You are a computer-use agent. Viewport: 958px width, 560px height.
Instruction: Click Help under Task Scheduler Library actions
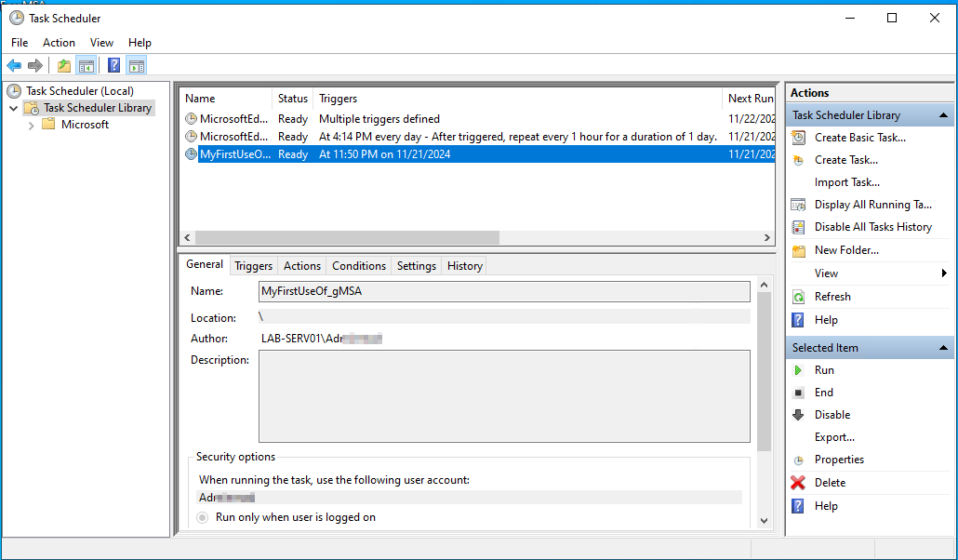[x=825, y=320]
